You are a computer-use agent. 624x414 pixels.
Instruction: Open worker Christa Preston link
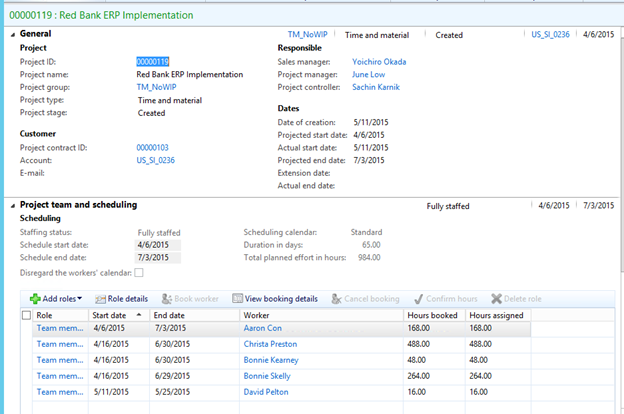[270, 344]
